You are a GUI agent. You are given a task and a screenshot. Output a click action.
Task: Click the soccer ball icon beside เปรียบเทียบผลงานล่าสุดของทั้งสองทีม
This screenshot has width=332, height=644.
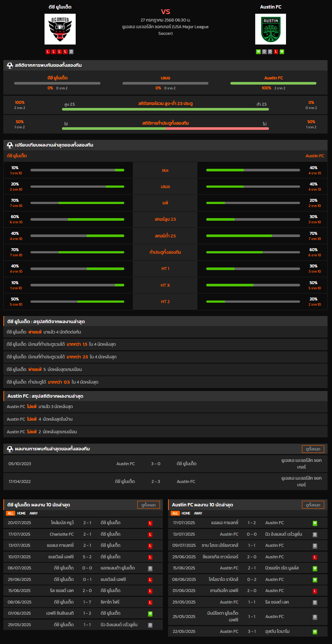pos(10,145)
